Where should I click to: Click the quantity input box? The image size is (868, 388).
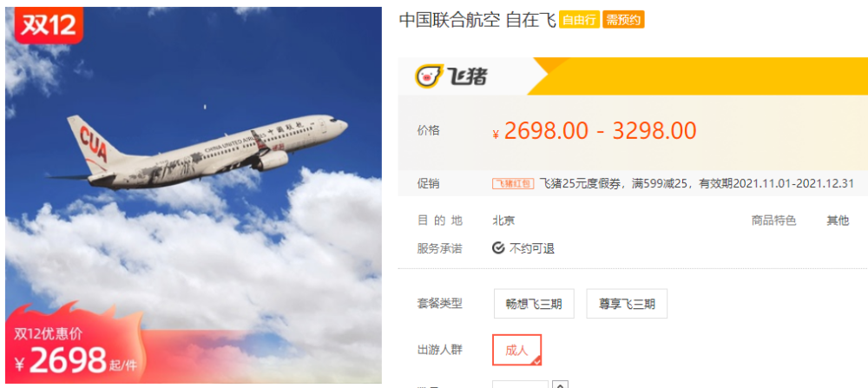[x=520, y=385]
